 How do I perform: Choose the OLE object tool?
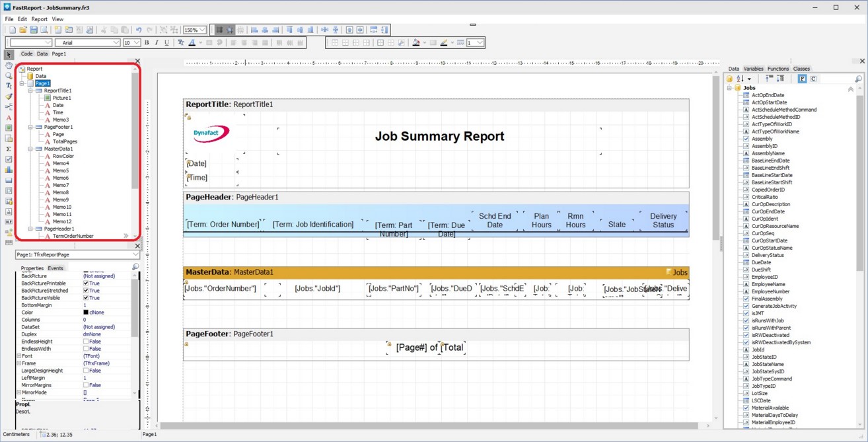click(9, 223)
